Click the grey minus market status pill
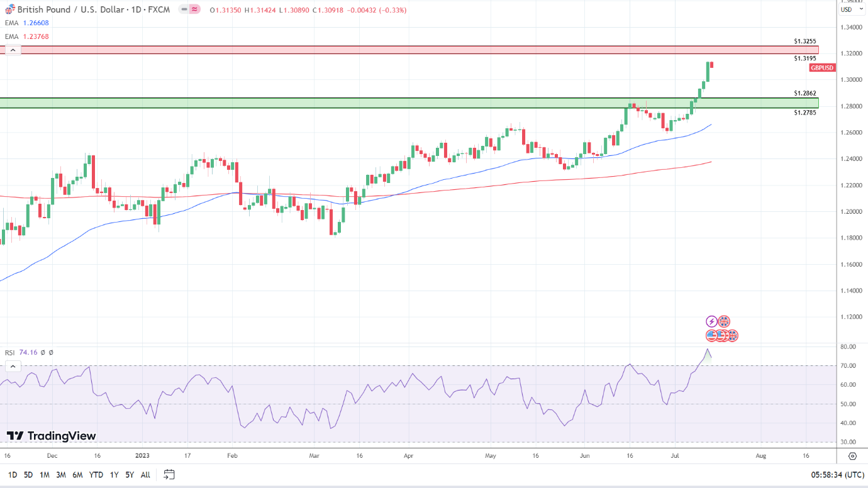Viewport: 868px width, 488px height. [x=182, y=10]
